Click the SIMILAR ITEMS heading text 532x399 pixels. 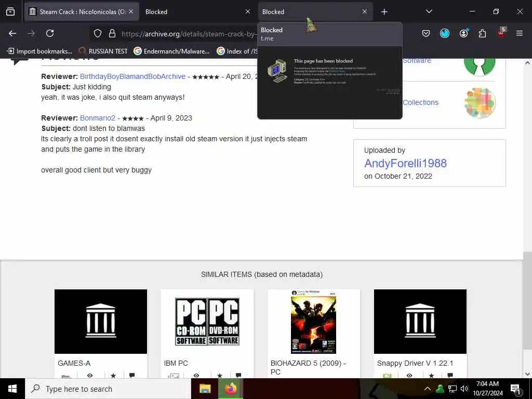pos(262,274)
